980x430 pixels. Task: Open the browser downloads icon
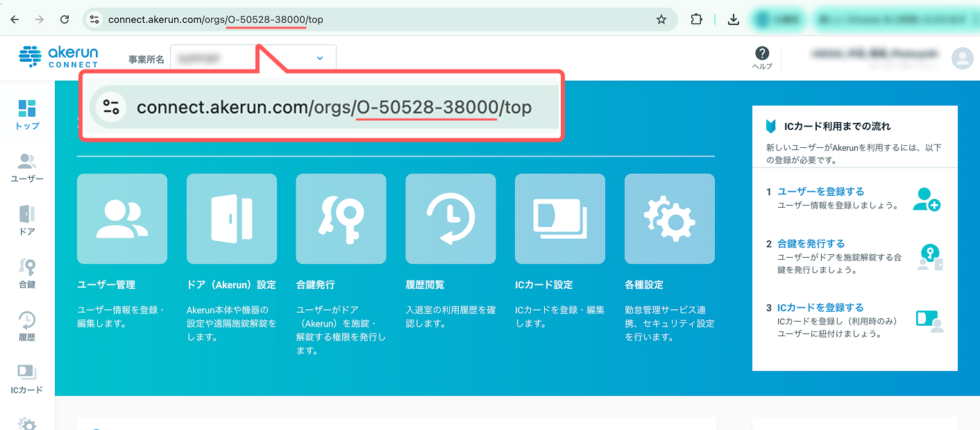click(734, 19)
